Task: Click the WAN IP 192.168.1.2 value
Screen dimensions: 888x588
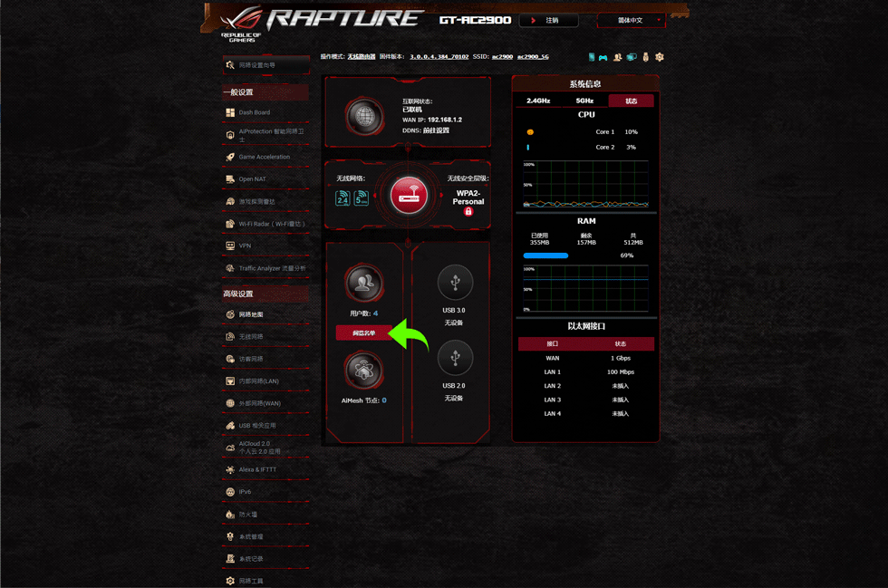Action: click(x=445, y=120)
